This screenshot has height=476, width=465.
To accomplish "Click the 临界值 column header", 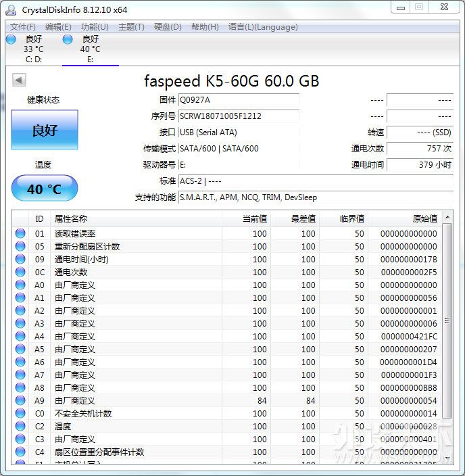I will coord(343,218).
